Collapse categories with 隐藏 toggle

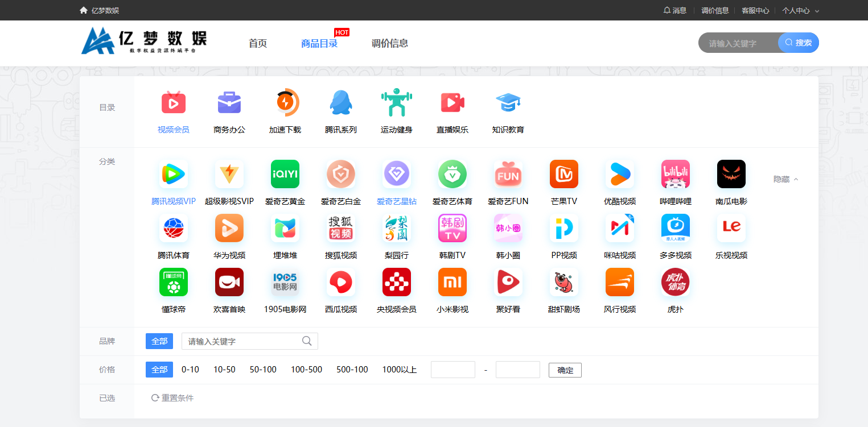tap(786, 179)
